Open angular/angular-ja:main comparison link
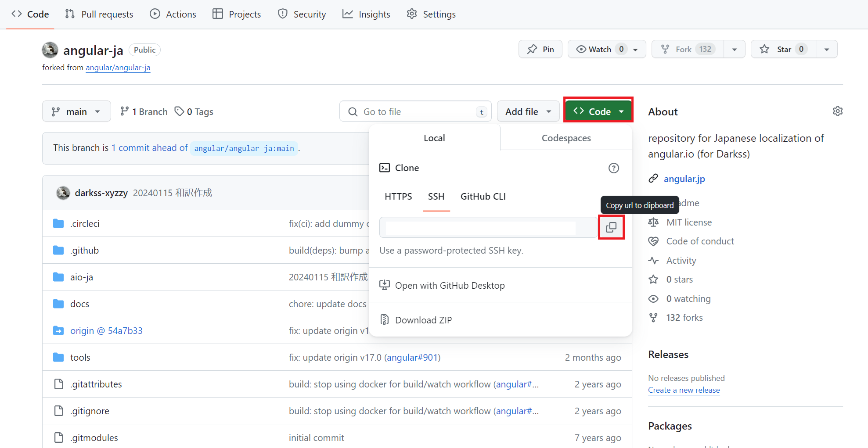This screenshot has height=448, width=868. (244, 148)
